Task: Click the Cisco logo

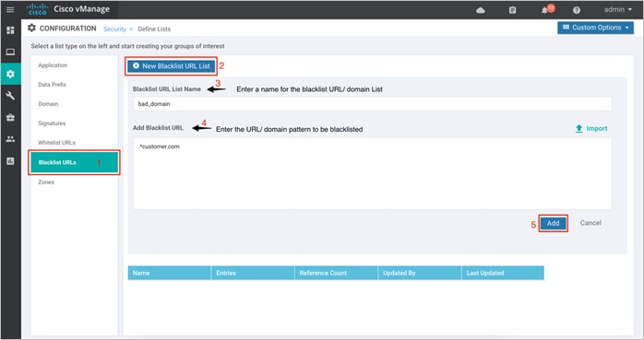Action: pos(38,9)
